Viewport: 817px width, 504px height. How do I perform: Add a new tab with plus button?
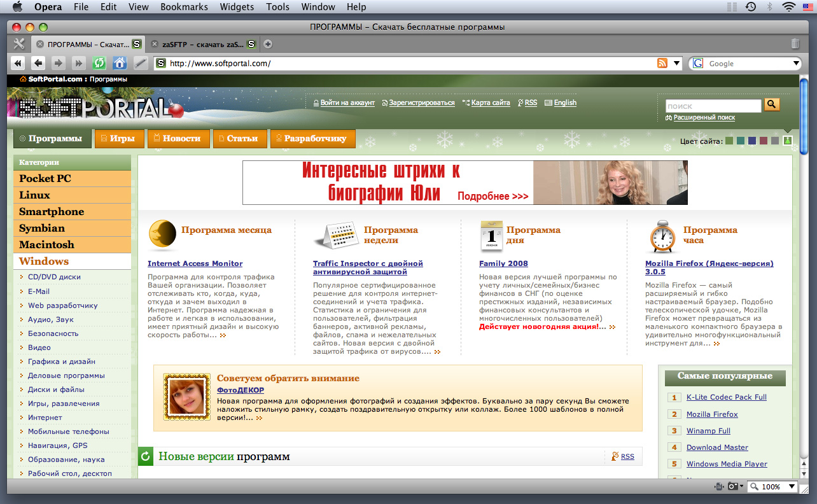(x=268, y=44)
